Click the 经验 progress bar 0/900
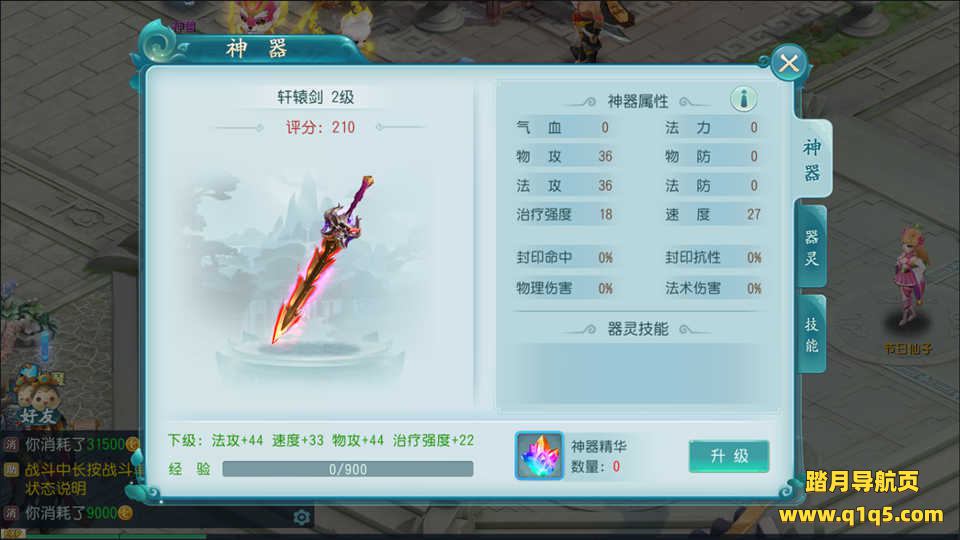960x540 pixels. [348, 469]
